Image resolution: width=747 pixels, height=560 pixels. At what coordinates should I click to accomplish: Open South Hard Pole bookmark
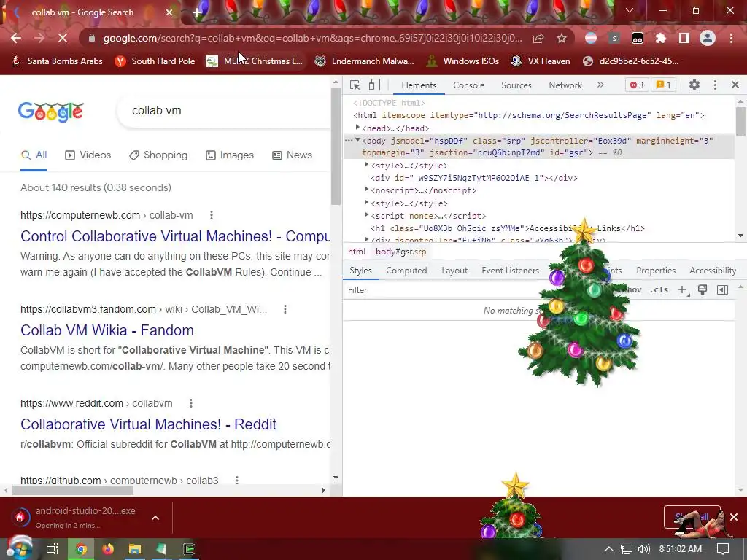[155, 61]
